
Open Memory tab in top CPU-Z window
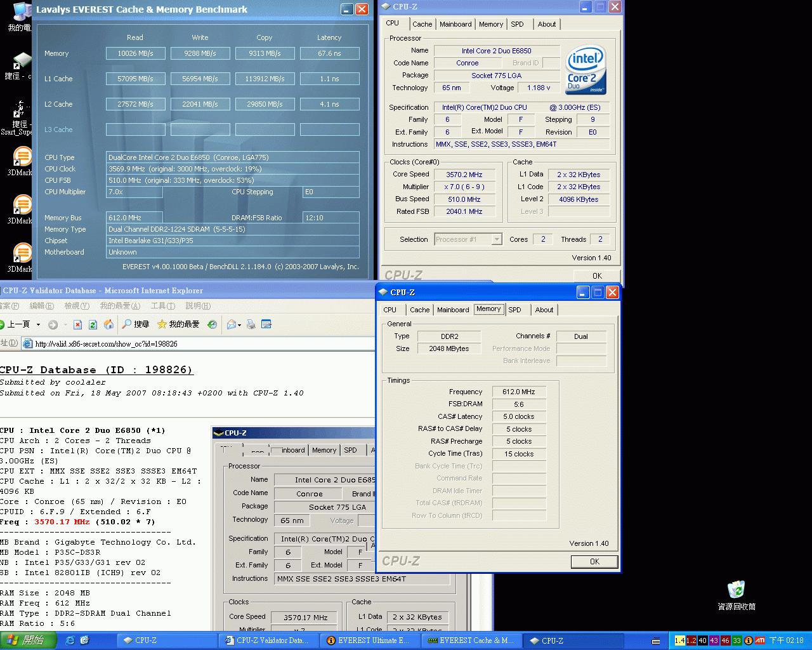[491, 24]
